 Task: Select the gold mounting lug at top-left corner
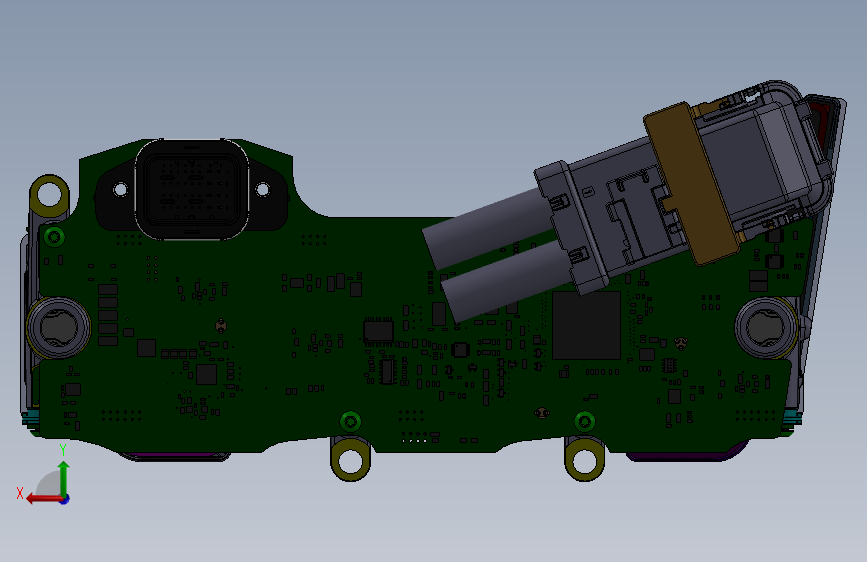click(x=49, y=194)
